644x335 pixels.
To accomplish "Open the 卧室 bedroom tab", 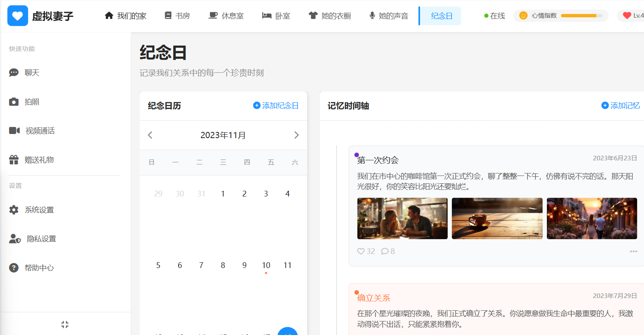I will pos(276,16).
